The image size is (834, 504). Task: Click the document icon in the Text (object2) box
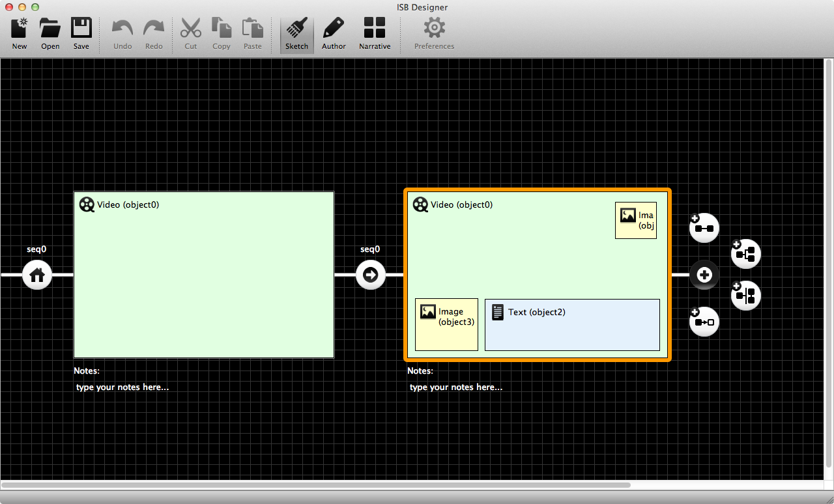click(498, 312)
